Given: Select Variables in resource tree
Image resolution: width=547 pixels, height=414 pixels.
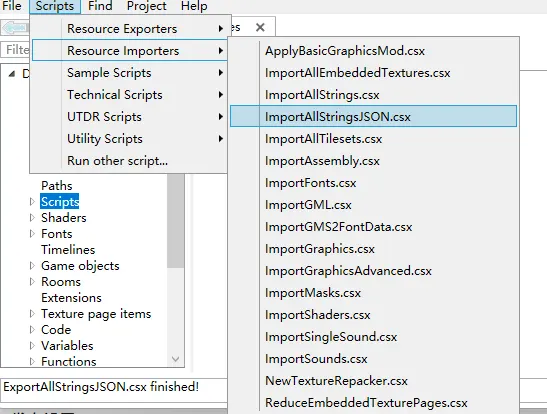Looking at the screenshot, I should [x=67, y=346].
